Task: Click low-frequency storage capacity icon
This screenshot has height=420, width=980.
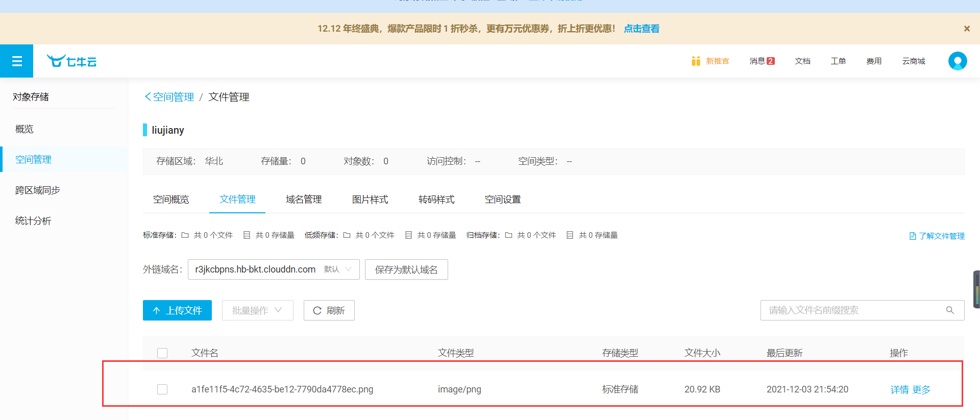Action: pos(409,235)
